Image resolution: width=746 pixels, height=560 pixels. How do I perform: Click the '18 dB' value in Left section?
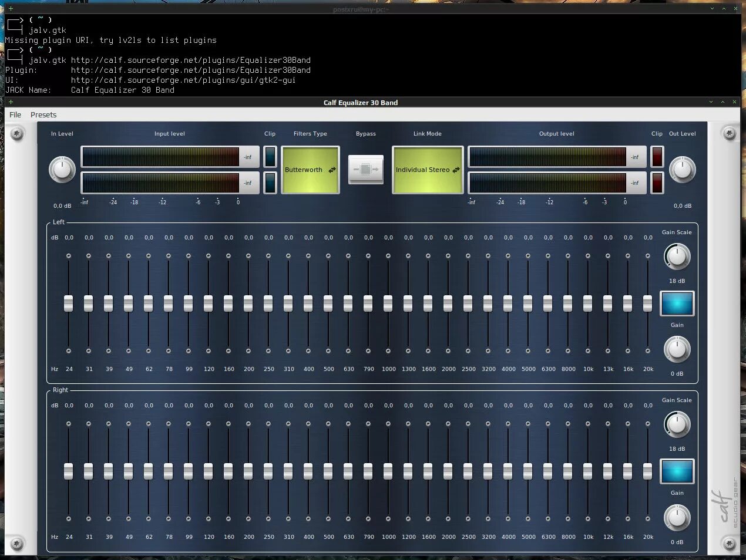[x=677, y=281]
